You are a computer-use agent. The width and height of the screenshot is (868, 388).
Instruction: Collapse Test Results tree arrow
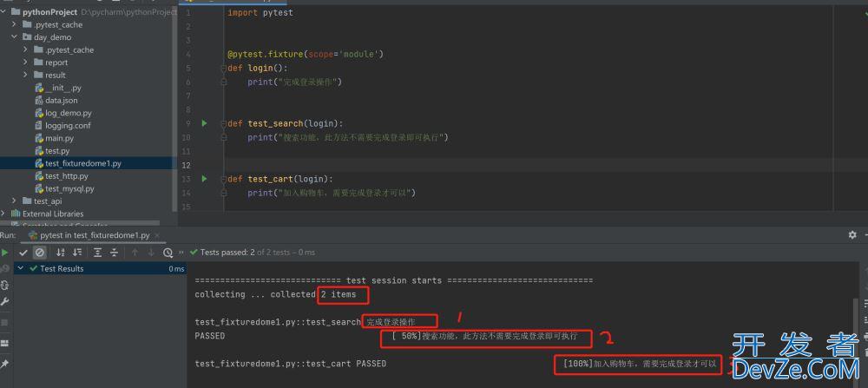pos(21,268)
